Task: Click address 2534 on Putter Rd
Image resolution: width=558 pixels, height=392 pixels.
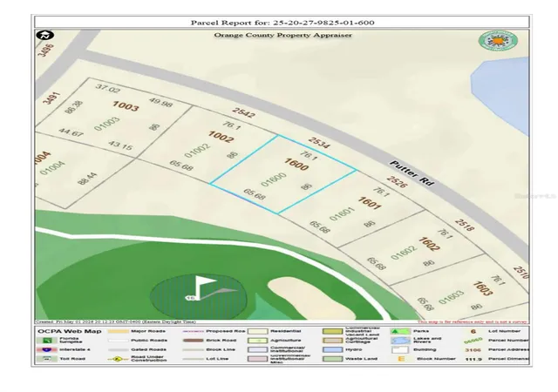Action: [319, 142]
